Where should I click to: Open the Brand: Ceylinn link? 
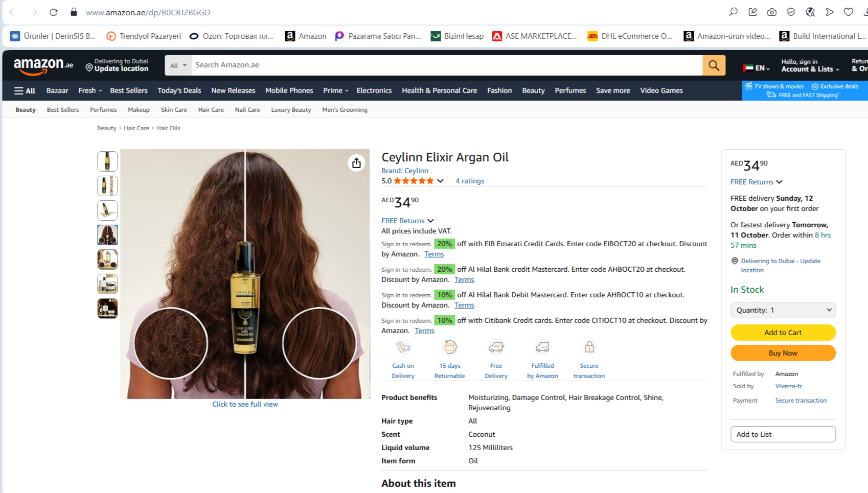(404, 171)
